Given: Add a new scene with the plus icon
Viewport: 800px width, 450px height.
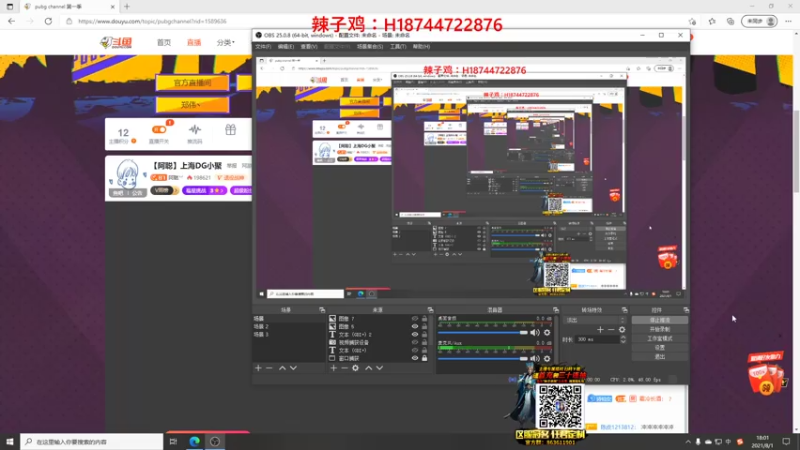Looking at the screenshot, I should [258, 368].
